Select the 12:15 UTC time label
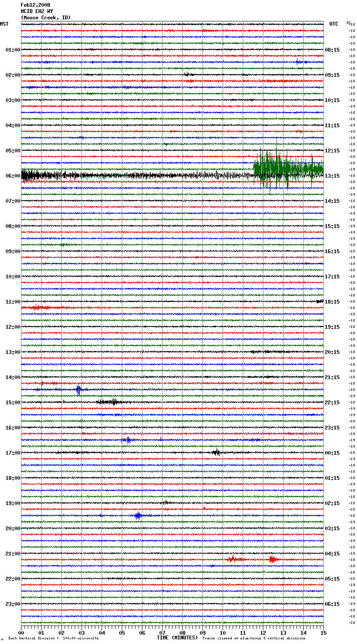This screenshot has height=644, width=357. tap(332, 151)
